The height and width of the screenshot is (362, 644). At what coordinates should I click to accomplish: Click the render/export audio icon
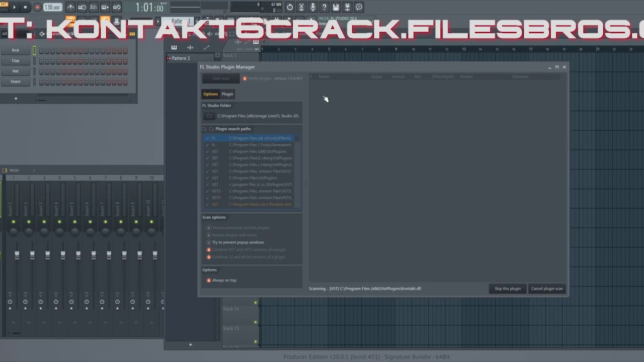pyautogui.click(x=348, y=7)
